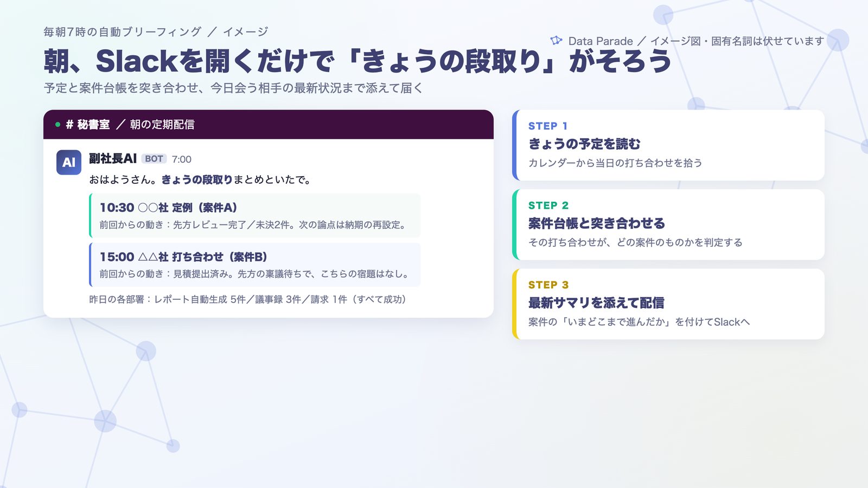Select the 最新サマリを添えて配信 card heading

pos(596,303)
